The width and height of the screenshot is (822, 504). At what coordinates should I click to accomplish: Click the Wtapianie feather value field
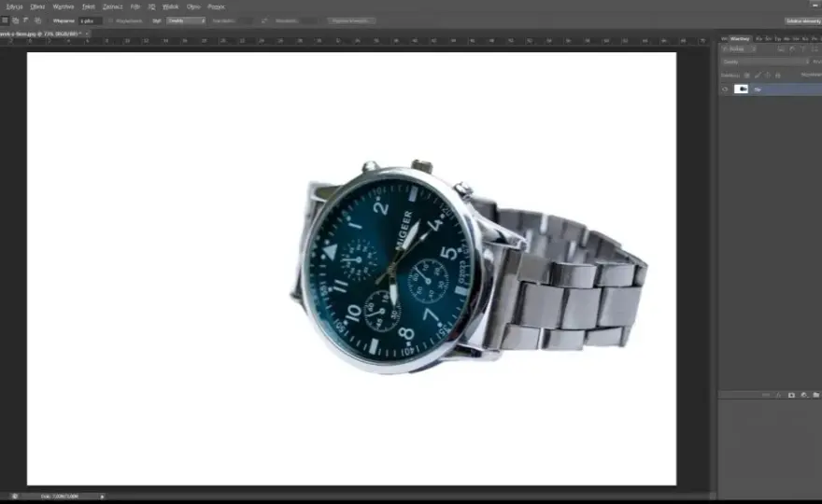pos(91,21)
